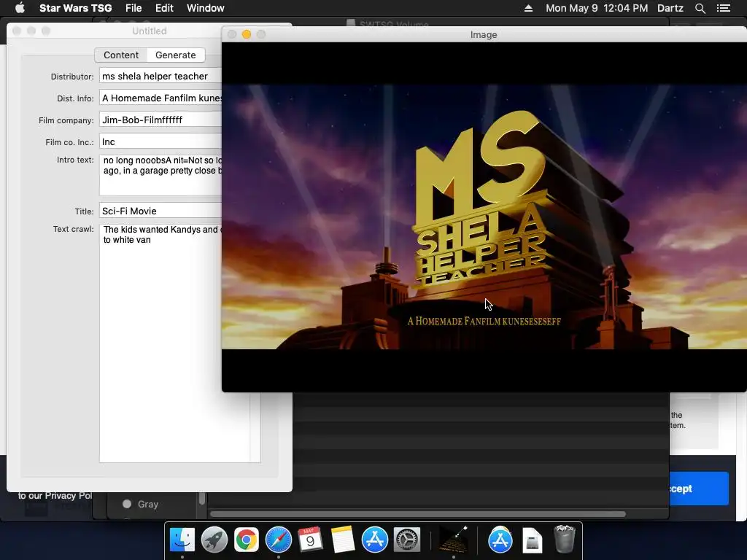The height and width of the screenshot is (560, 747).
Task: Open the Window menu
Action: 205,8
